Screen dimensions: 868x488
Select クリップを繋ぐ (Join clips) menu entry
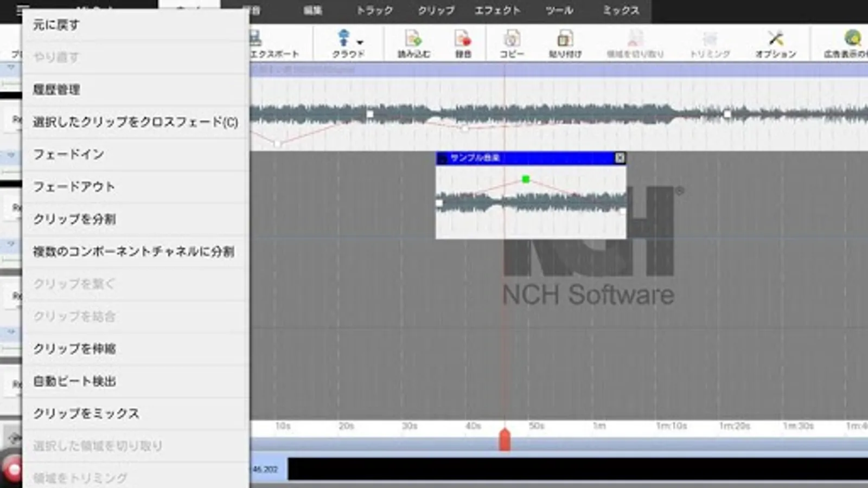click(x=136, y=284)
